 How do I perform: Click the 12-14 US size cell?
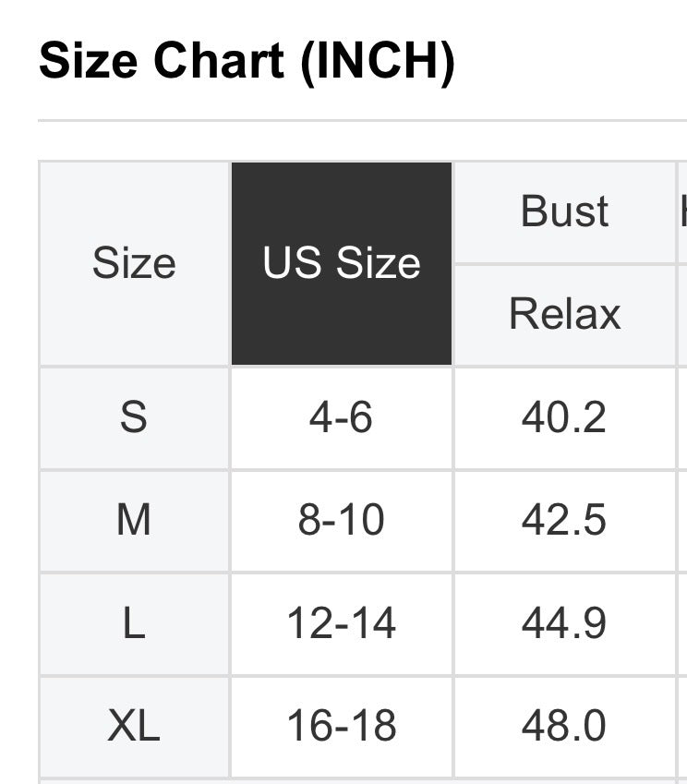(x=342, y=623)
